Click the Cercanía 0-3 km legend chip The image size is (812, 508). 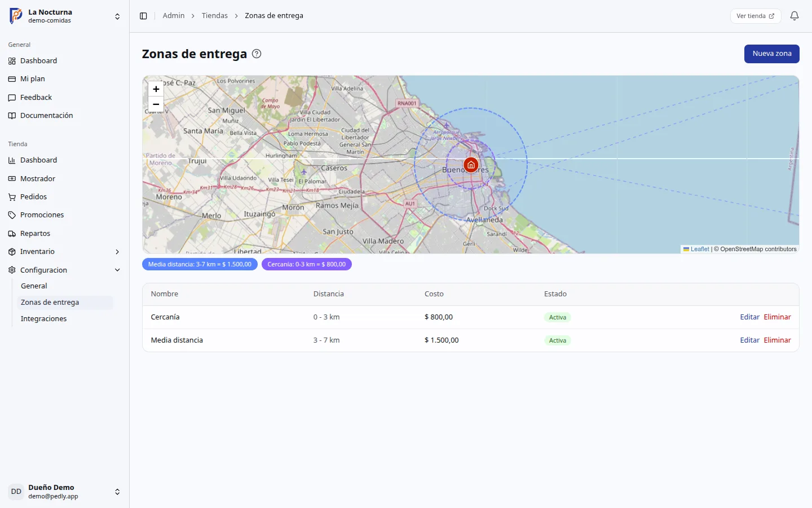click(x=307, y=264)
